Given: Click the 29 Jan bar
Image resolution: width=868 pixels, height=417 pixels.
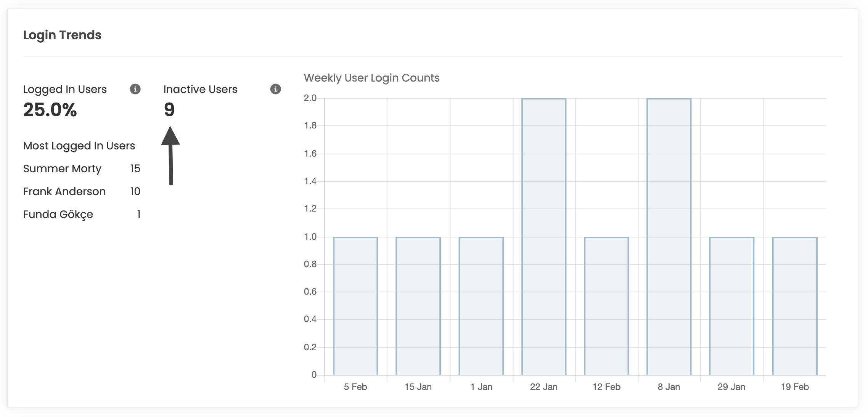Looking at the screenshot, I should pyautogui.click(x=731, y=306).
